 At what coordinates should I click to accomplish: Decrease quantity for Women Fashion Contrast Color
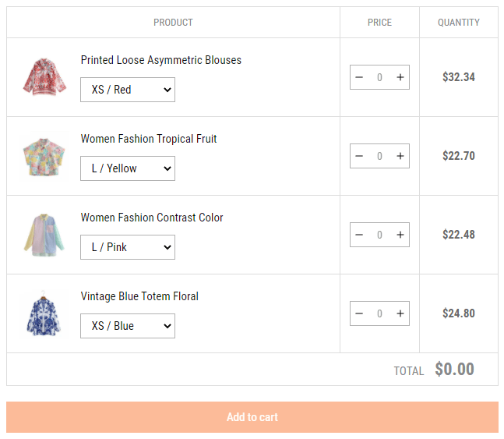coord(359,235)
